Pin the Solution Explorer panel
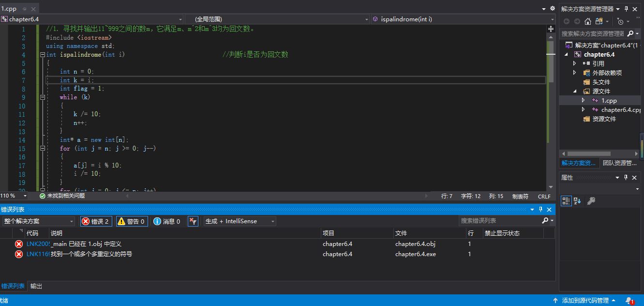 pos(626,9)
